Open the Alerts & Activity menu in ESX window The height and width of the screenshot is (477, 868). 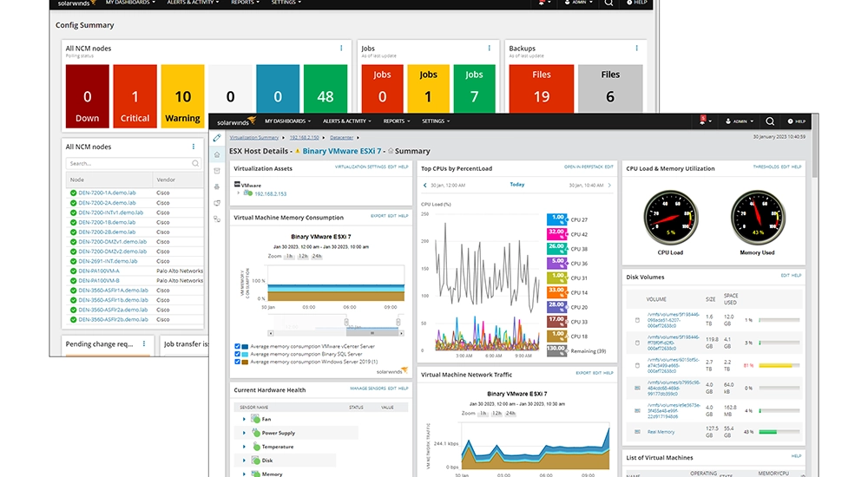pos(346,121)
